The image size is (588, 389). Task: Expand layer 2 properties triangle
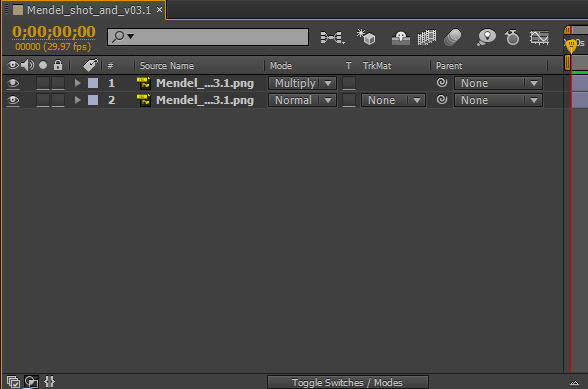(x=78, y=100)
